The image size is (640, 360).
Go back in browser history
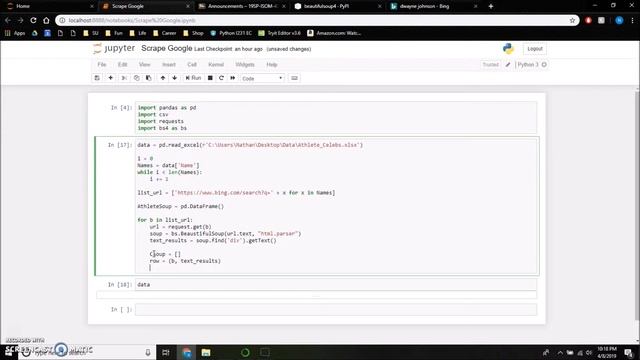(x=8, y=20)
